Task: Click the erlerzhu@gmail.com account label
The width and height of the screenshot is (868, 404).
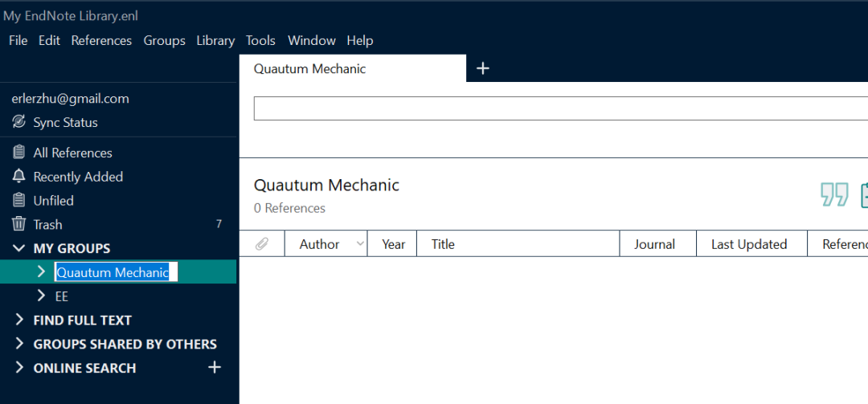Action: [x=70, y=99]
